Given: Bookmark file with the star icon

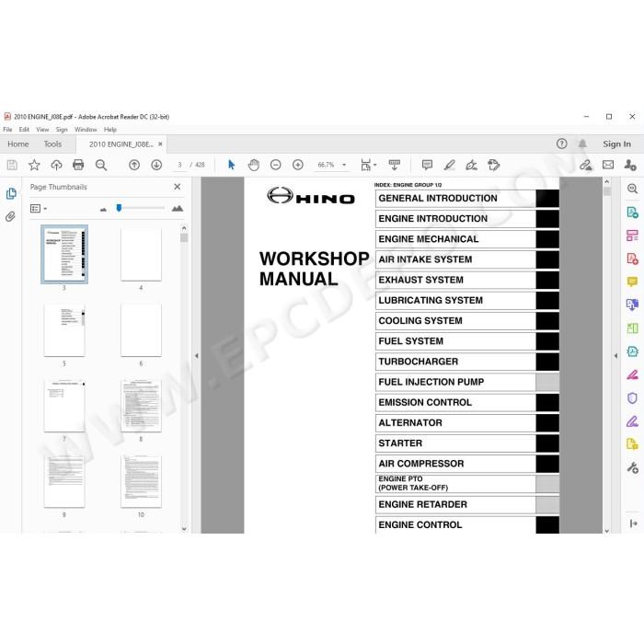Looking at the screenshot, I should point(34,165).
